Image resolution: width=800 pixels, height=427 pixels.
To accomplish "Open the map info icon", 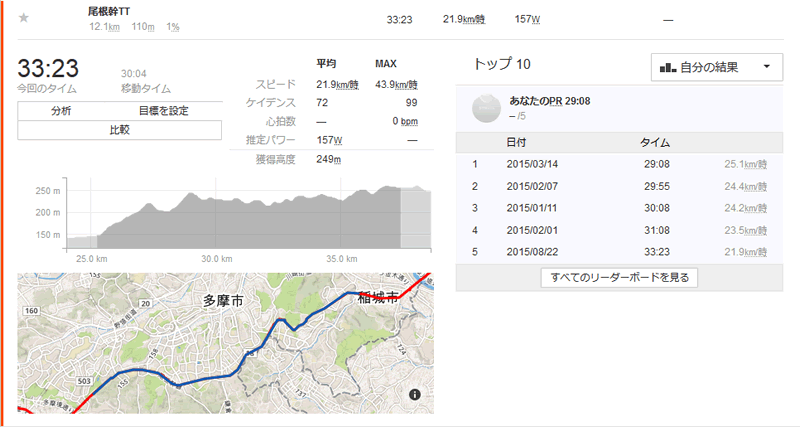I will coord(415,394).
